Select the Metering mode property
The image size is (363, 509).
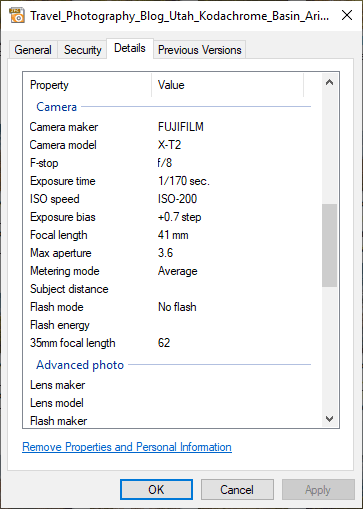[x=65, y=271]
